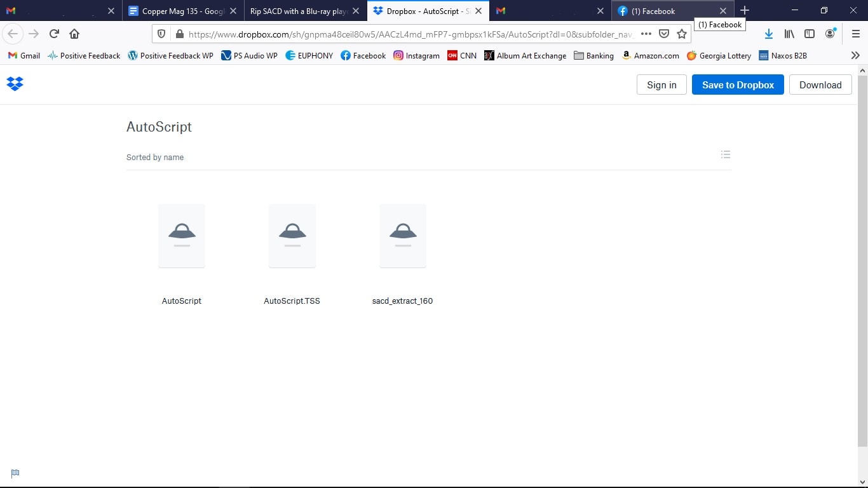Click the Dropbox logo icon
Viewport: 868px width, 488px height.
pyautogui.click(x=15, y=84)
